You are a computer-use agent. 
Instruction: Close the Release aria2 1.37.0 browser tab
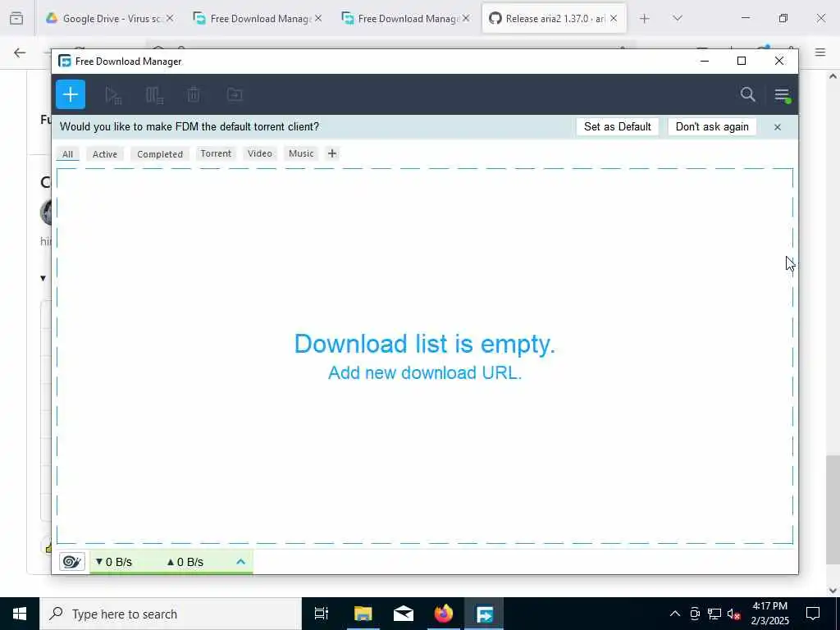614,19
